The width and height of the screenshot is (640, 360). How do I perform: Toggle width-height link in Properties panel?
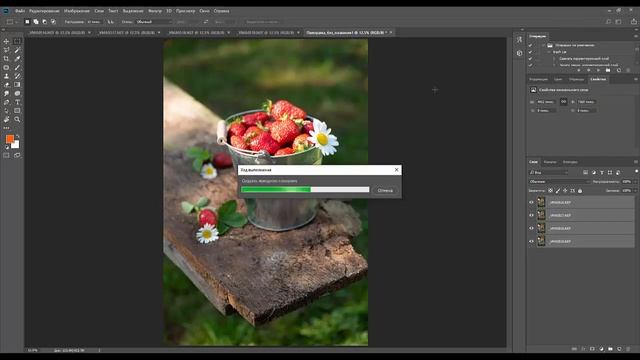pos(563,102)
